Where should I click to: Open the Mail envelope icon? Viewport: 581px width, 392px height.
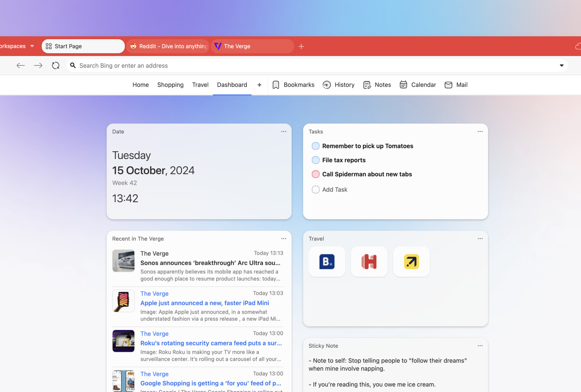pyautogui.click(x=448, y=85)
